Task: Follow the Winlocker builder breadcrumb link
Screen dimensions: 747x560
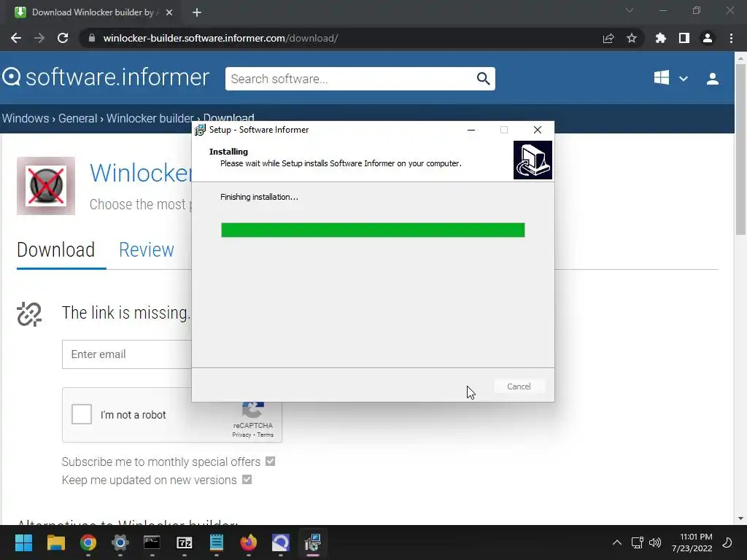Action: (x=150, y=118)
